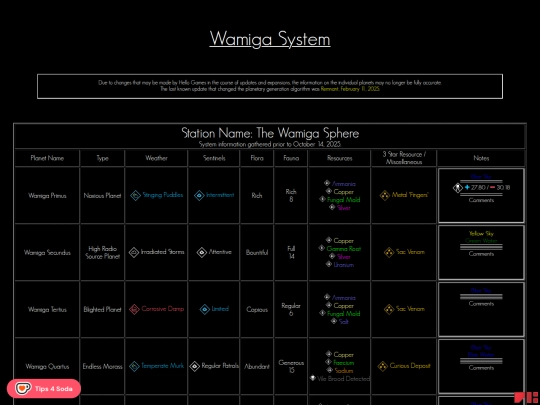Screen dimensions: 540x405
Task: Click the Ko-fi cup icon
Action: (23, 389)
